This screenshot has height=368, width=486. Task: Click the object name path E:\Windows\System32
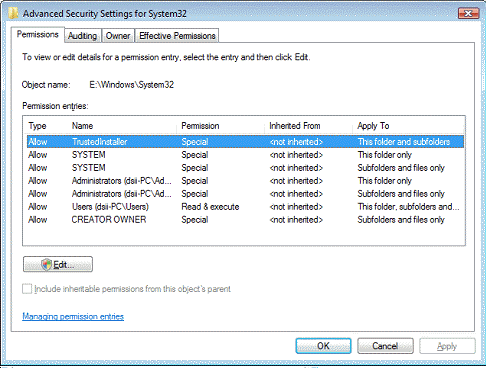coord(132,85)
